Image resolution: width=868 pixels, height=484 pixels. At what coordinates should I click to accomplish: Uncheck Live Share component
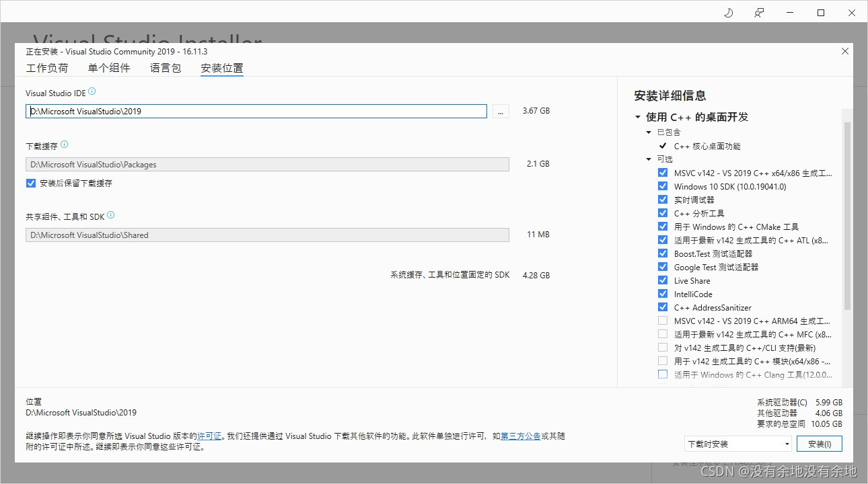coord(663,280)
